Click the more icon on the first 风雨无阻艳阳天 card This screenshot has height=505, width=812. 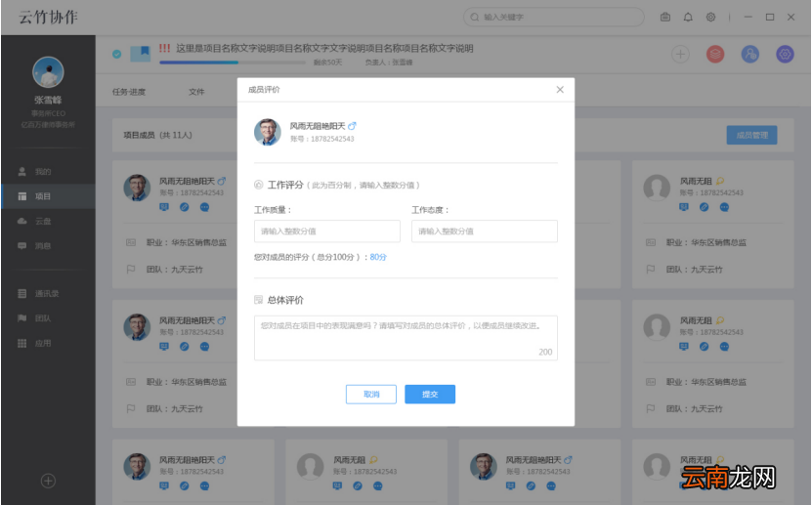point(204,207)
